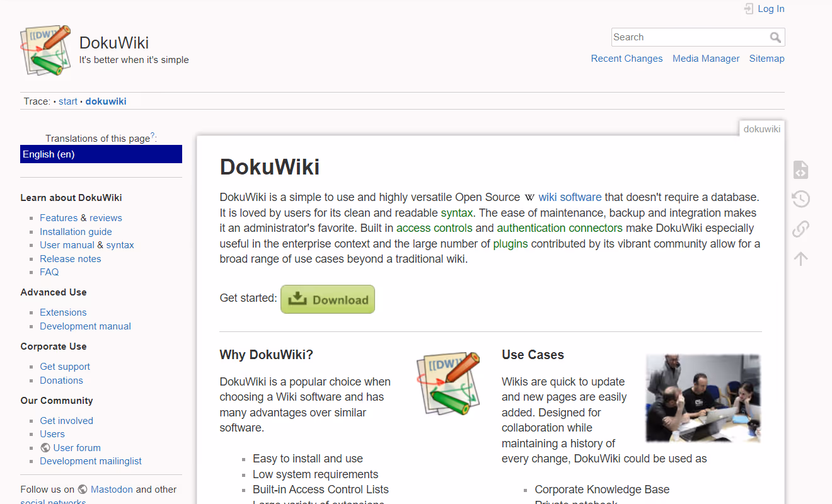Open the User forum link

77,448
